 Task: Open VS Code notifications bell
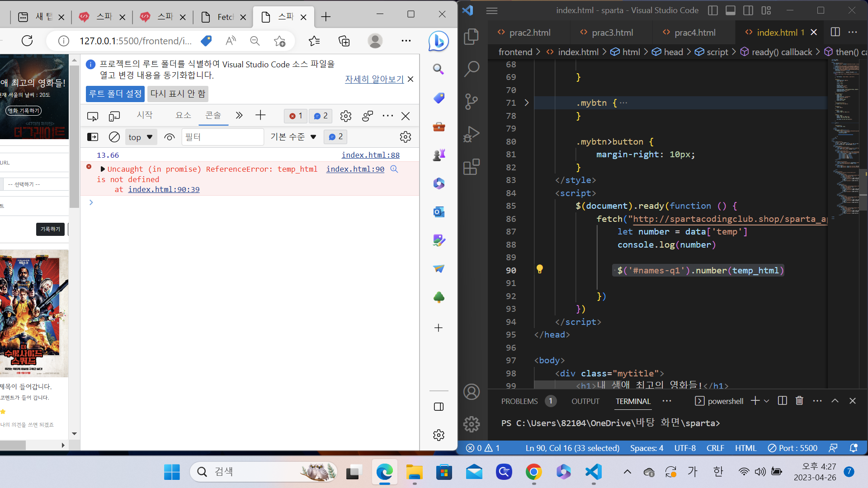click(854, 448)
